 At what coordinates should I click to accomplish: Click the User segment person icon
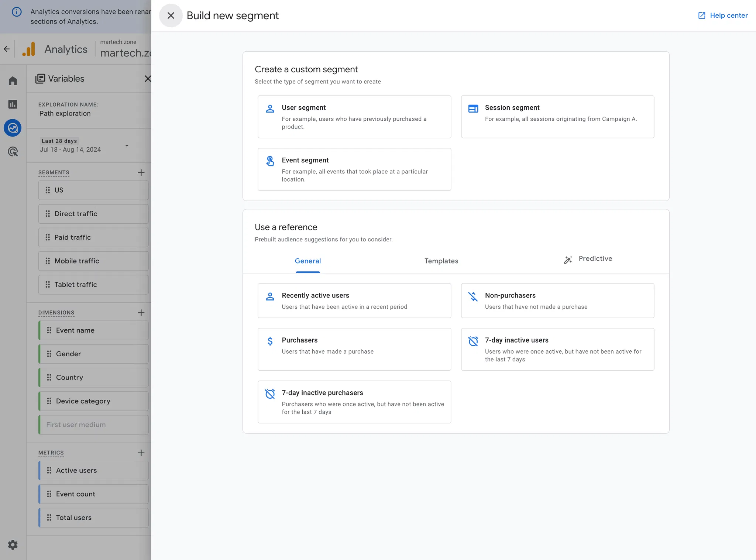pyautogui.click(x=270, y=109)
